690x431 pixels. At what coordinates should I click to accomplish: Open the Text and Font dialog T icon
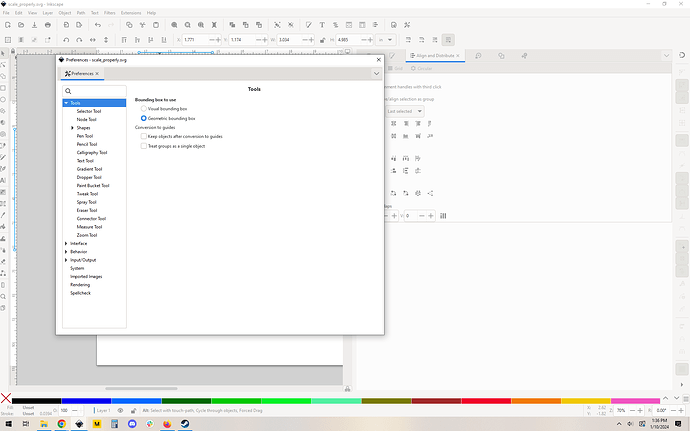322,25
